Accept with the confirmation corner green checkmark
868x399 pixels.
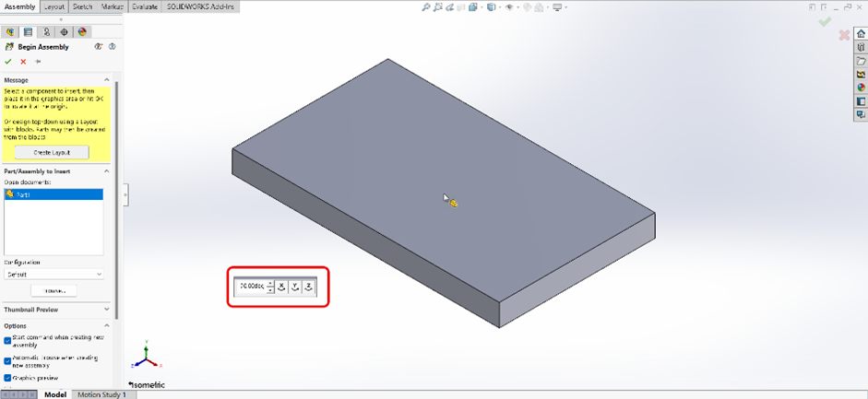click(825, 21)
